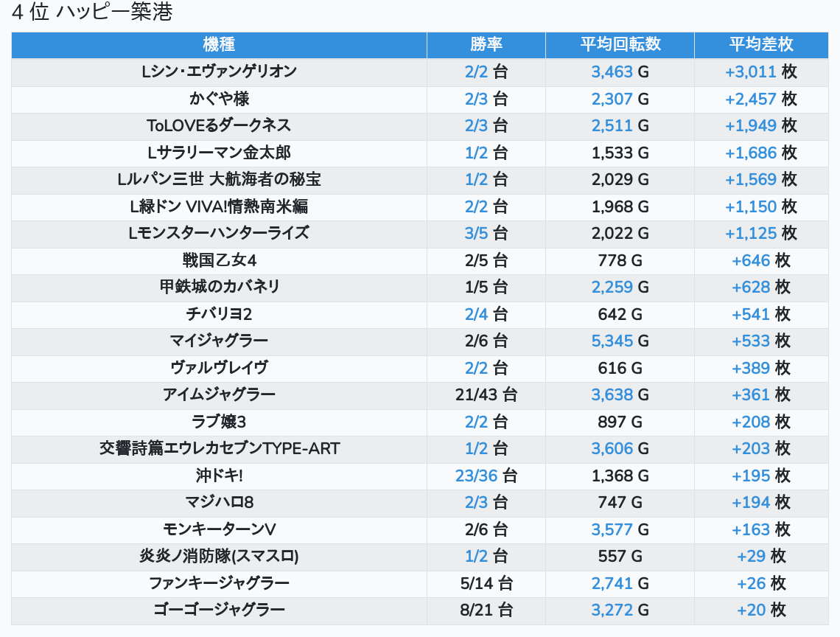840x637 pixels.
Task: Click win rate 1/5 台 for 甲鉄城のカバネリ
Action: point(486,287)
